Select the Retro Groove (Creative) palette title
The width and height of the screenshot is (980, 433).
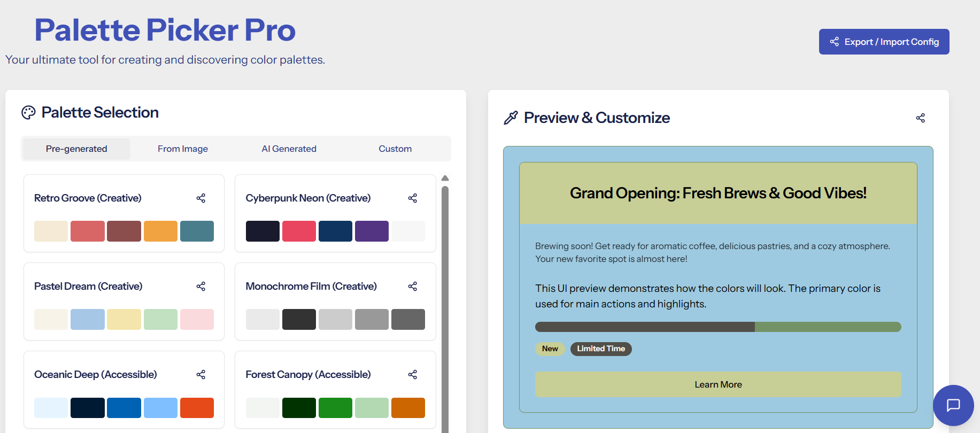click(88, 198)
